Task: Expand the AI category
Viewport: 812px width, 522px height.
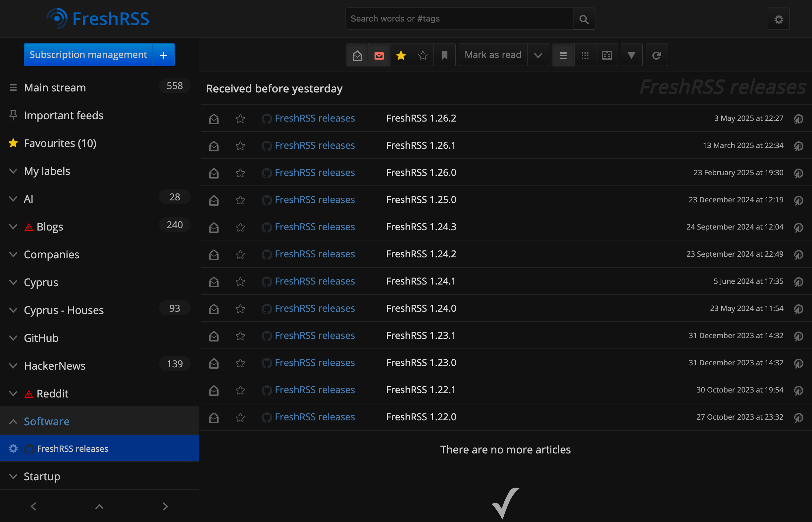Action: point(13,199)
